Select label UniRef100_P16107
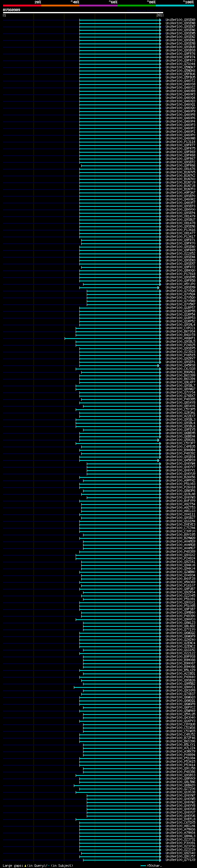 pos(180,586)
